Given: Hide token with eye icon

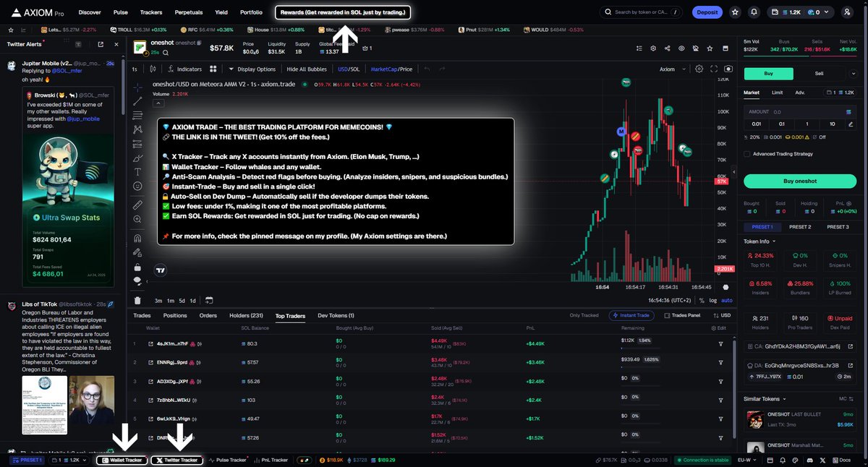Looking at the screenshot, I should pos(681,48).
